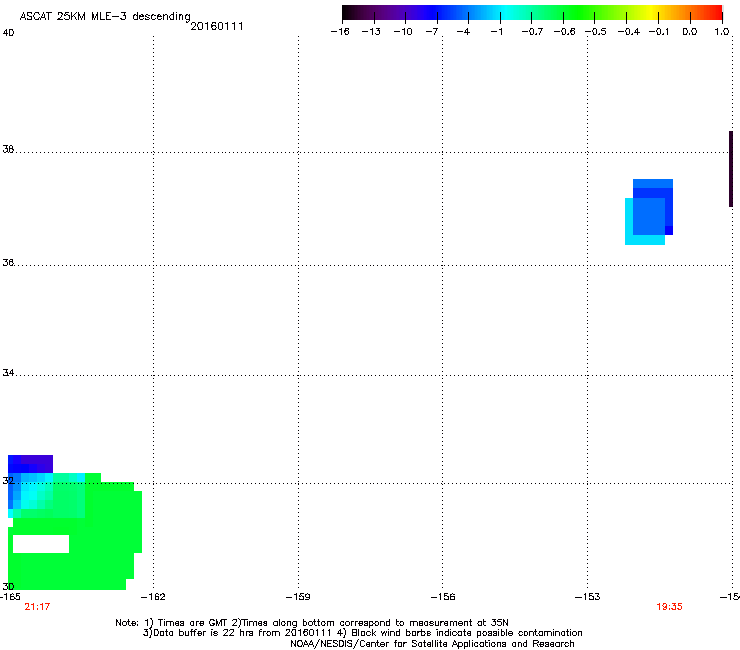Click red time stamp 19:35

coord(669,607)
